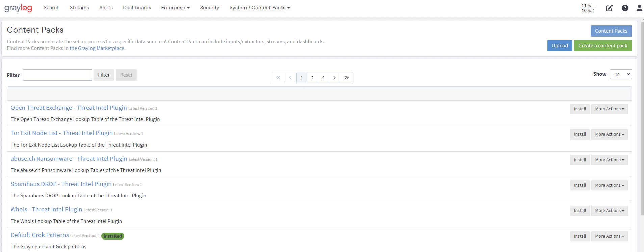This screenshot has width=644, height=252.
Task: Select page 2 in pagination
Action: coord(312,78)
